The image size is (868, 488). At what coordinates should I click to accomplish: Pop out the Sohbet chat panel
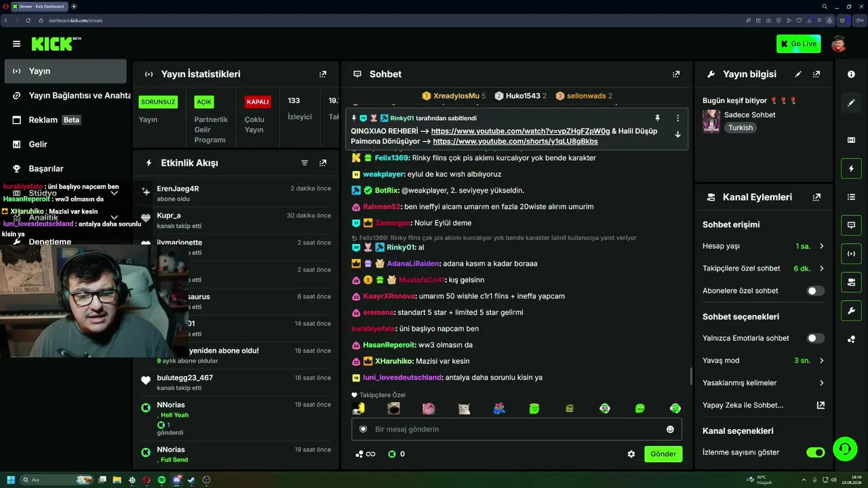click(676, 74)
